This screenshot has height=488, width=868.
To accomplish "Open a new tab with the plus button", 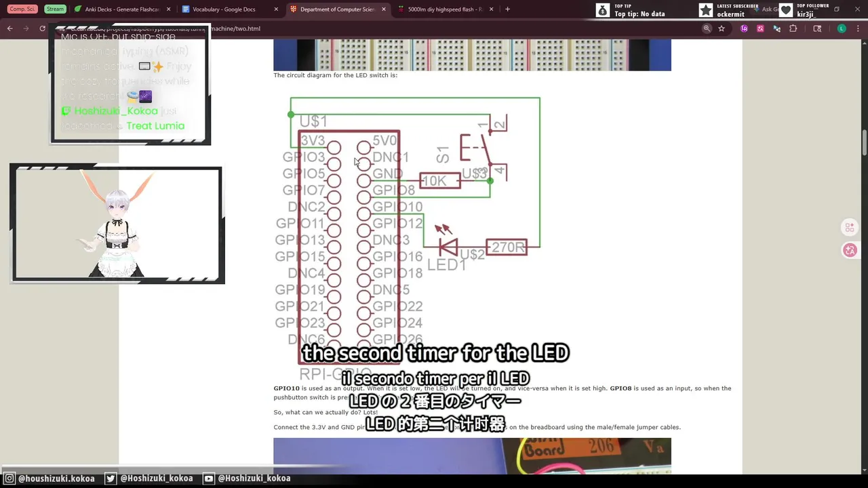I will tap(507, 9).
